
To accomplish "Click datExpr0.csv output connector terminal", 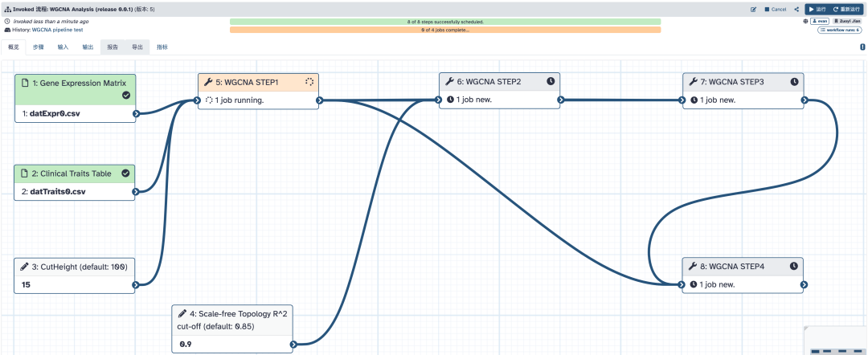I will 136,114.
